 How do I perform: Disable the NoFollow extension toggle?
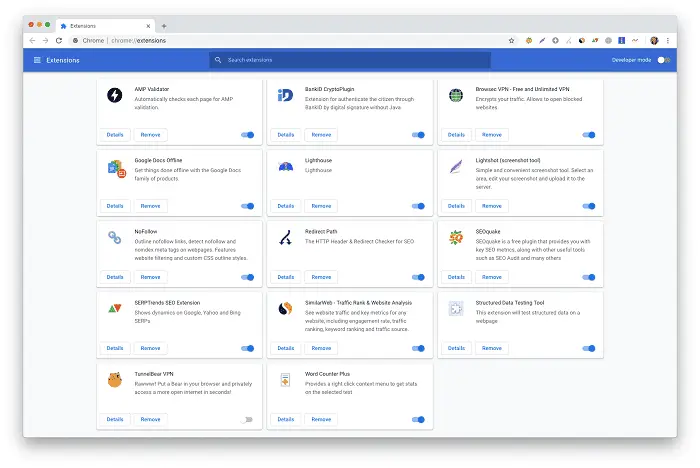247,277
